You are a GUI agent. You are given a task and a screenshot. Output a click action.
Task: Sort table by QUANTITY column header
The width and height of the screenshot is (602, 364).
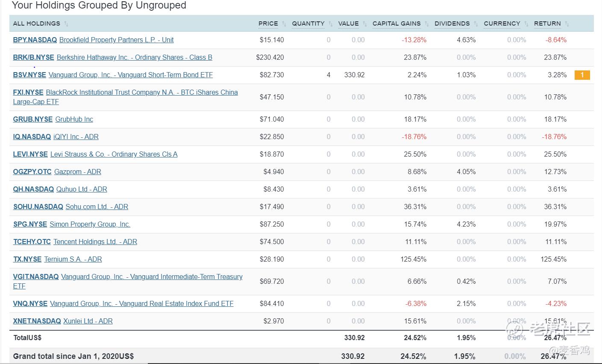pyautogui.click(x=308, y=23)
